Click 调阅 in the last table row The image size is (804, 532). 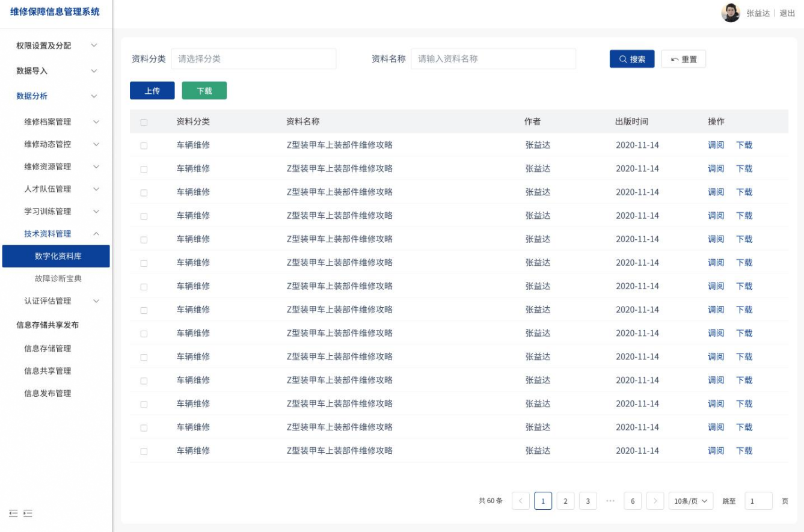[716, 450]
